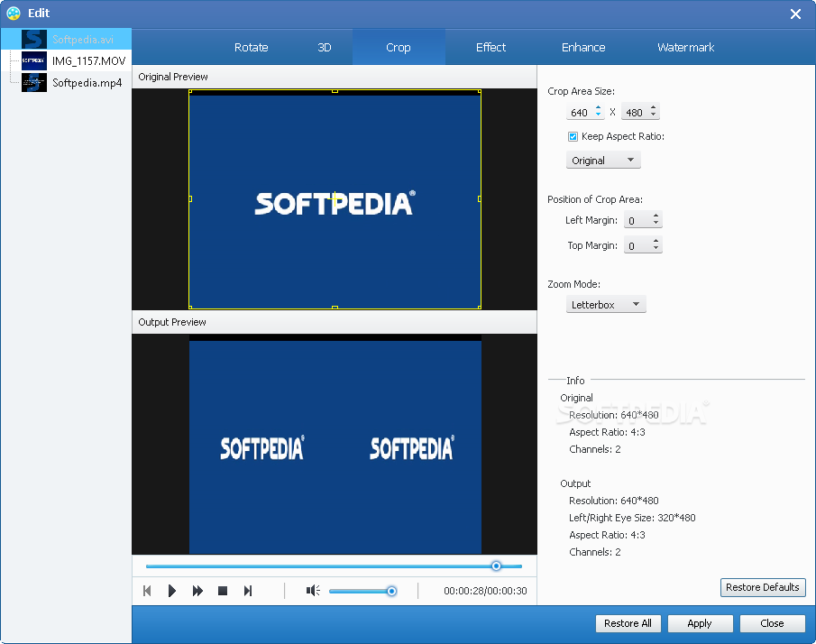Decrease Left Margin value
This screenshot has width=816, height=644.
[x=656, y=224]
